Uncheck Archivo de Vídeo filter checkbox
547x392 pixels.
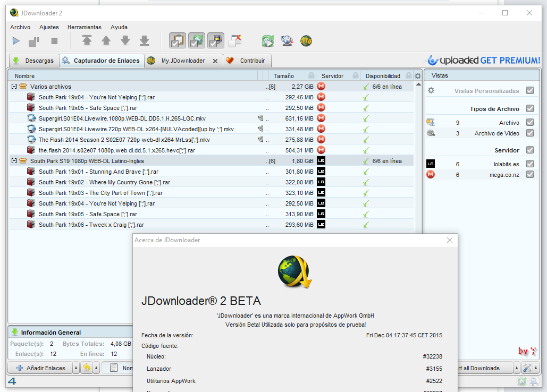pos(530,133)
